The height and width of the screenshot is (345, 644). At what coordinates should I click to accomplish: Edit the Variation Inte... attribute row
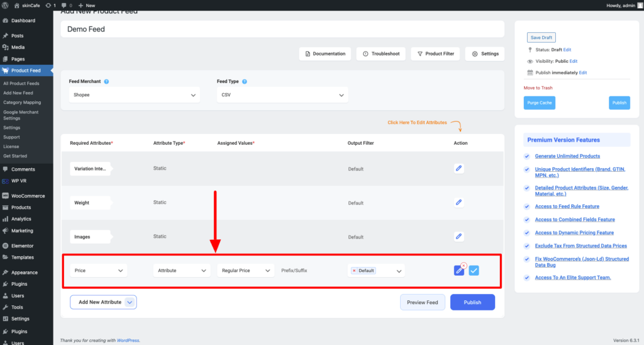458,168
